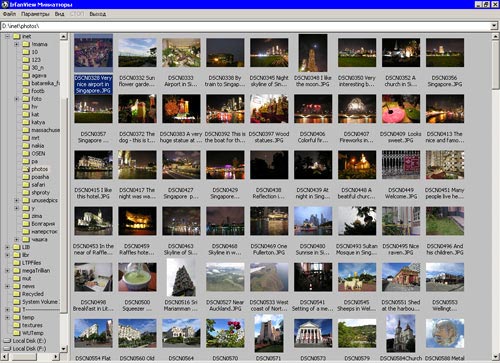
Task: Open the Параметры menu
Action: [x=35, y=14]
